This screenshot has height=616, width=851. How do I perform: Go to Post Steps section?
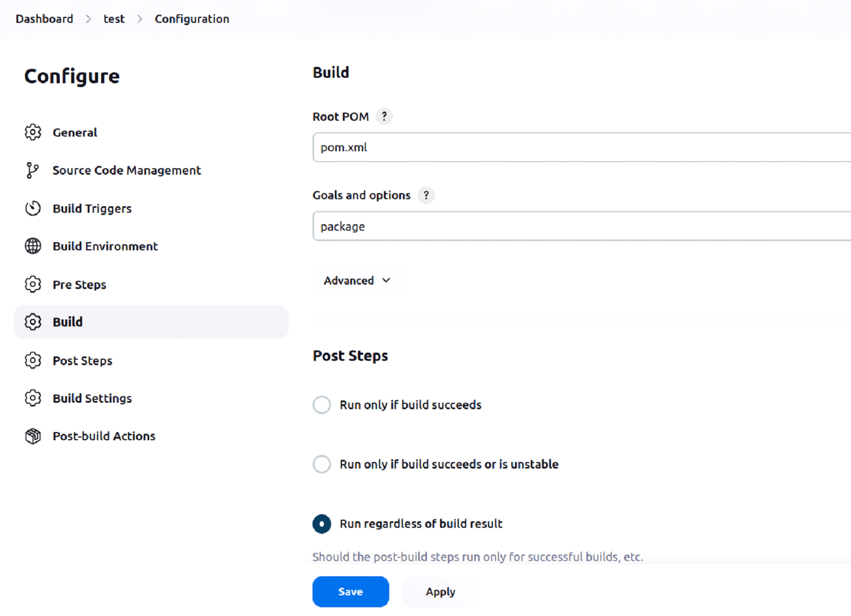[x=82, y=361]
